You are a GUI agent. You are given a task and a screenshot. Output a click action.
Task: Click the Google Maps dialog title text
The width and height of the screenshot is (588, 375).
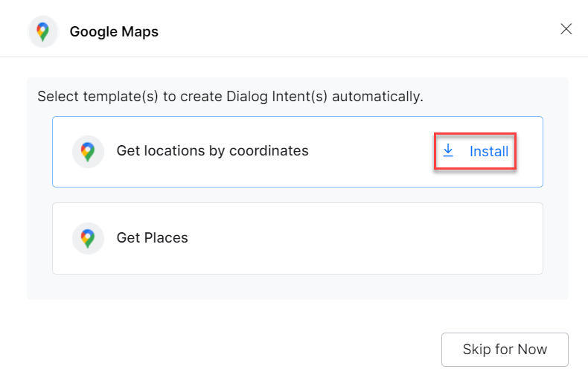[x=114, y=32]
